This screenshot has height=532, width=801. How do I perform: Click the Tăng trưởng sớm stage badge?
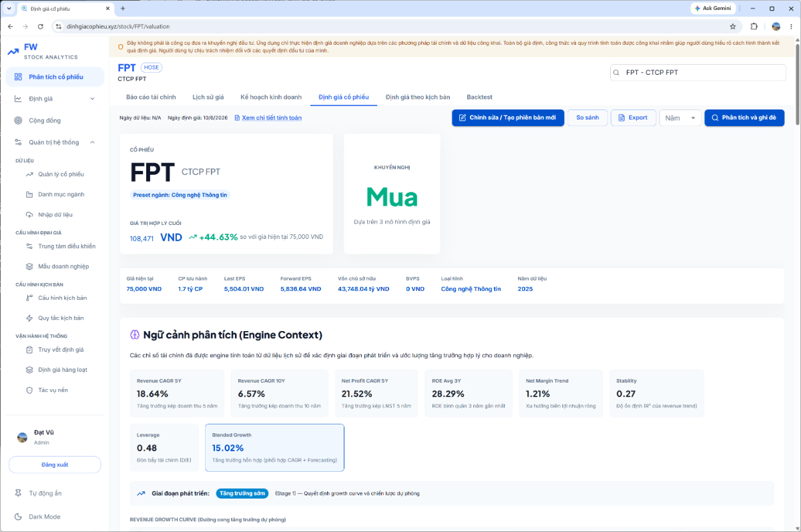[x=242, y=493]
